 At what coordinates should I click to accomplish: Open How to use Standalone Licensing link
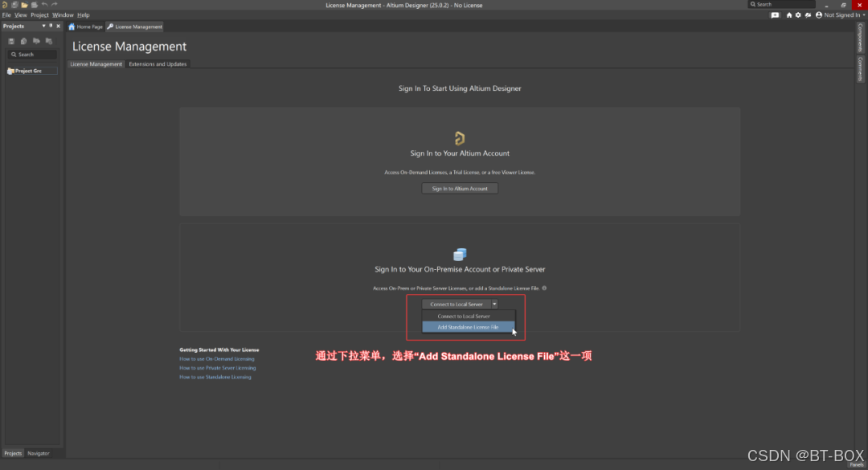pos(215,377)
